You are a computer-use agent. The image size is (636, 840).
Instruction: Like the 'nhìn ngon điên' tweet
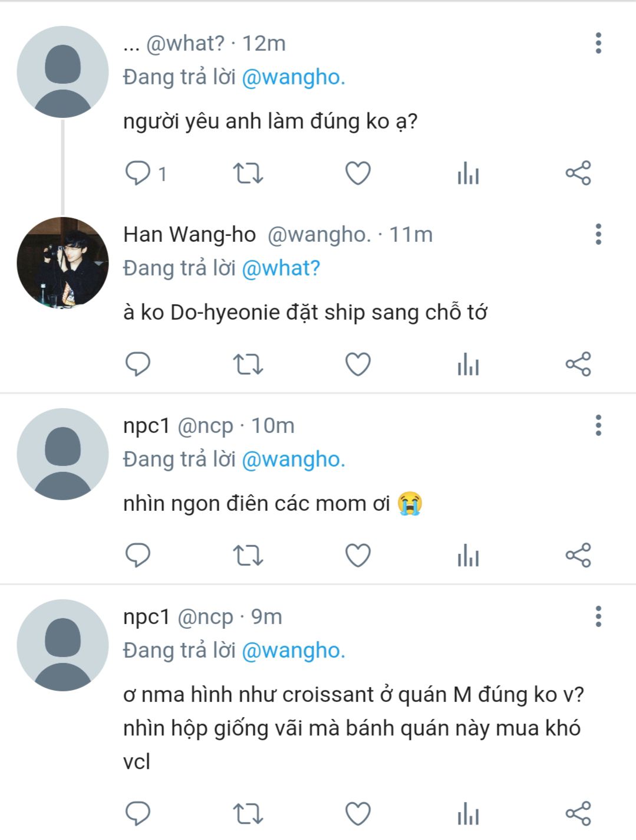(x=358, y=555)
